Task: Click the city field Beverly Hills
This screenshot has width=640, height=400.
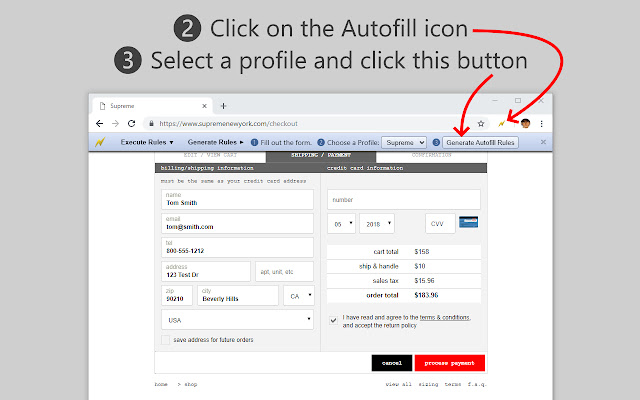Action: point(238,295)
